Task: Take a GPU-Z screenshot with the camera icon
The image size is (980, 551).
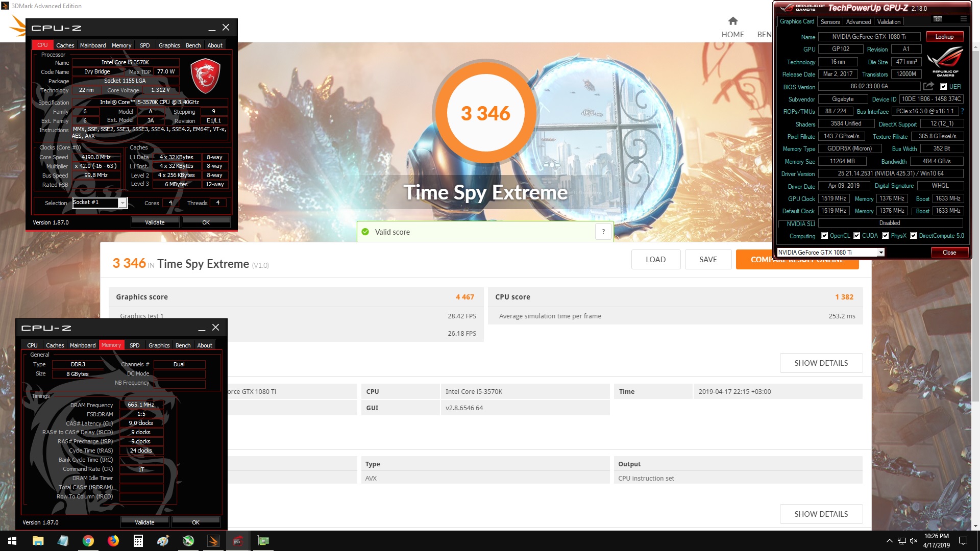Action: pyautogui.click(x=938, y=19)
